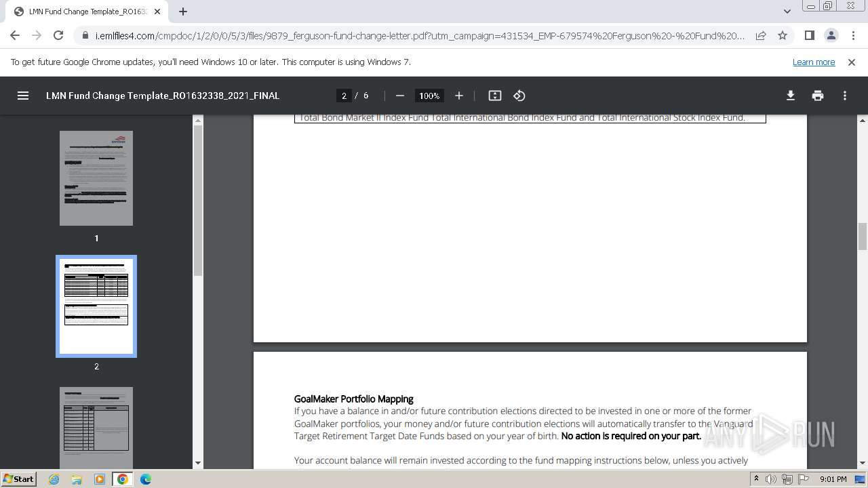Click the document vertical scrollbar thumb

(863, 236)
